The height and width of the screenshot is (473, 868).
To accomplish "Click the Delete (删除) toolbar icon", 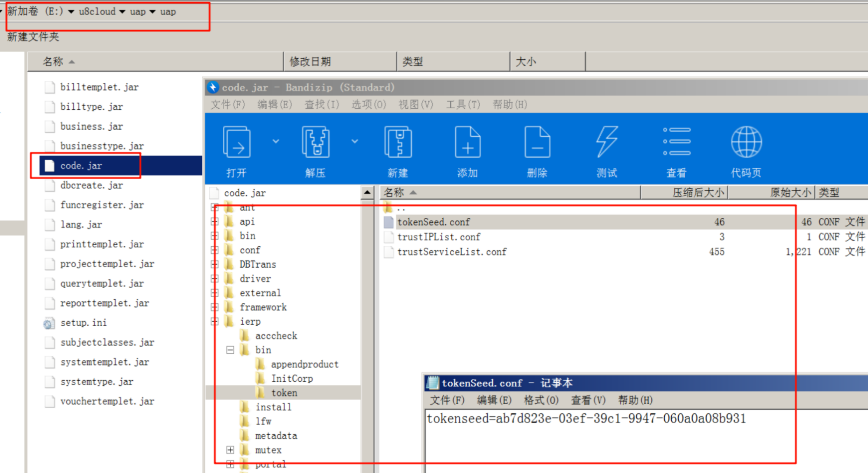I will coord(537,142).
